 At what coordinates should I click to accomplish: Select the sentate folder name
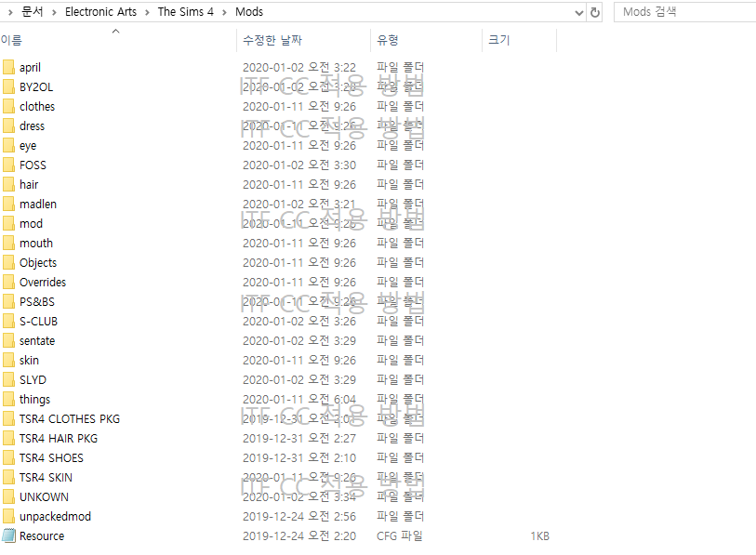tap(37, 341)
